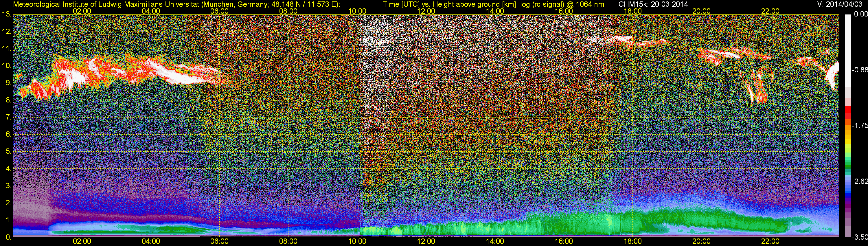Click the 3 km height axis label

[x=8, y=186]
